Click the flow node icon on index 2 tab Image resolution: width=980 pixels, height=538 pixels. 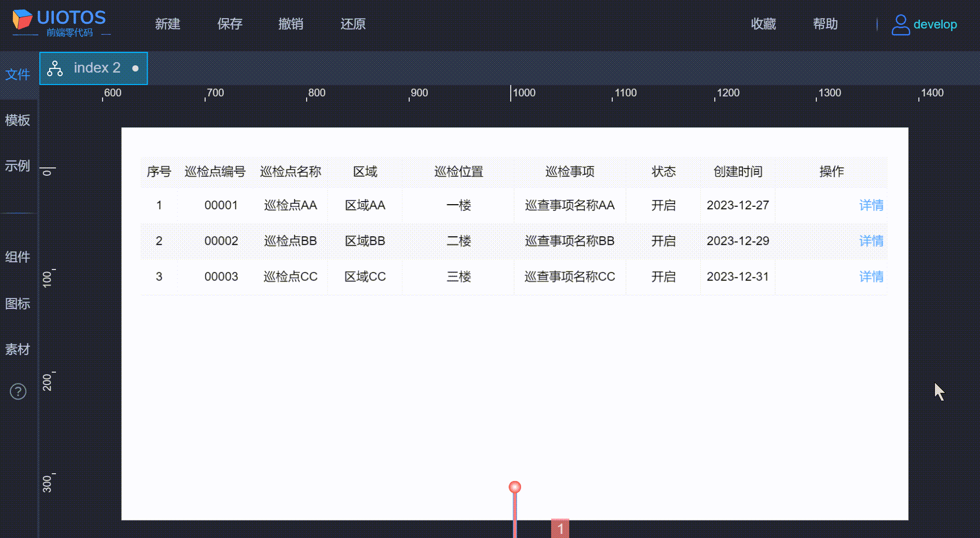pyautogui.click(x=54, y=68)
